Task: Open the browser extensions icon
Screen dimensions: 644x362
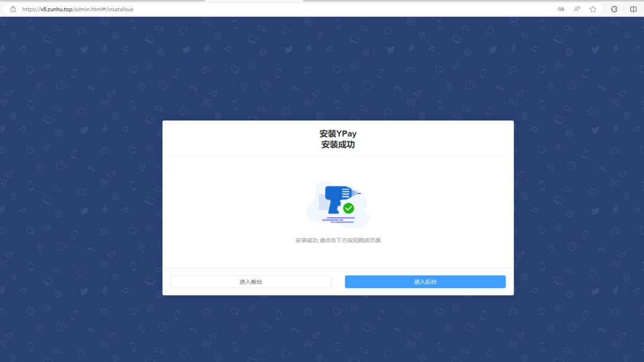Action: (x=614, y=9)
